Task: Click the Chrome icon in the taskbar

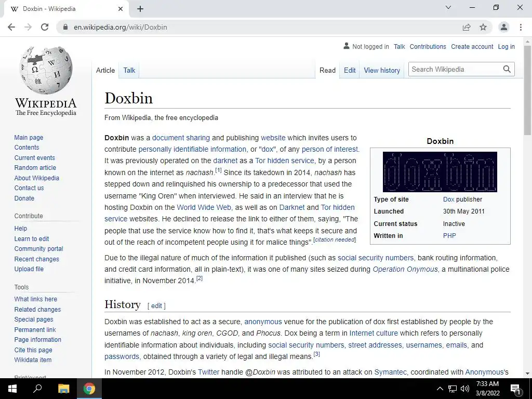Action: pos(89,389)
